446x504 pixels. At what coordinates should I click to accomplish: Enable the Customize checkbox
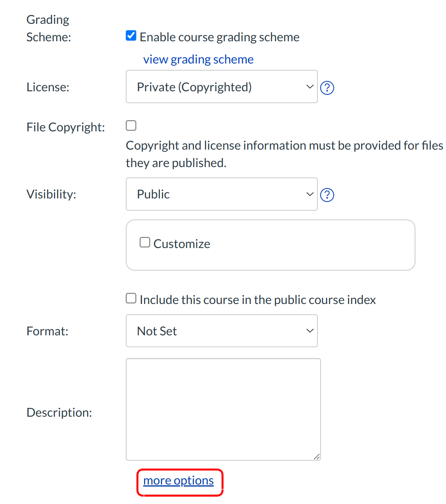pos(145,242)
